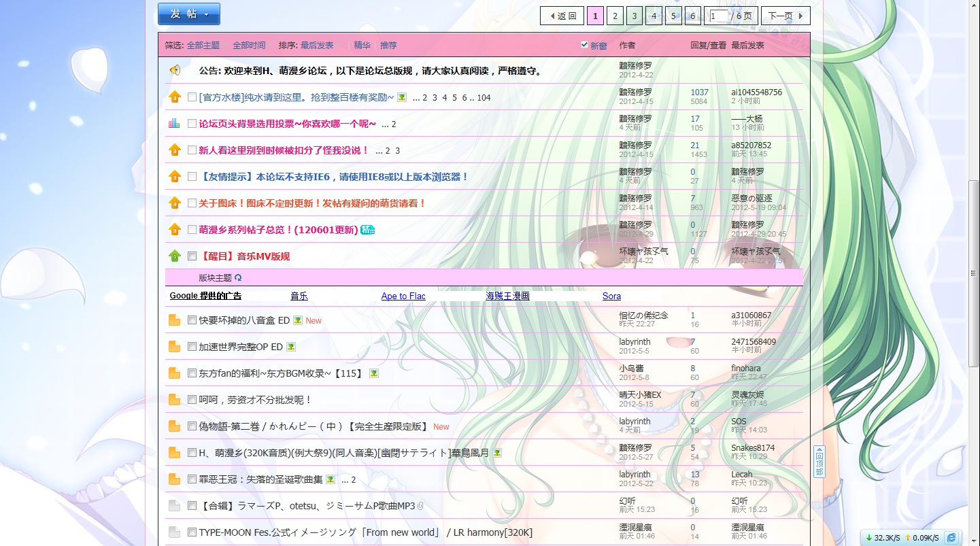Screen dimensions: 980x546
Task: Toggle the 新窗 checkbox
Action: pos(584,45)
